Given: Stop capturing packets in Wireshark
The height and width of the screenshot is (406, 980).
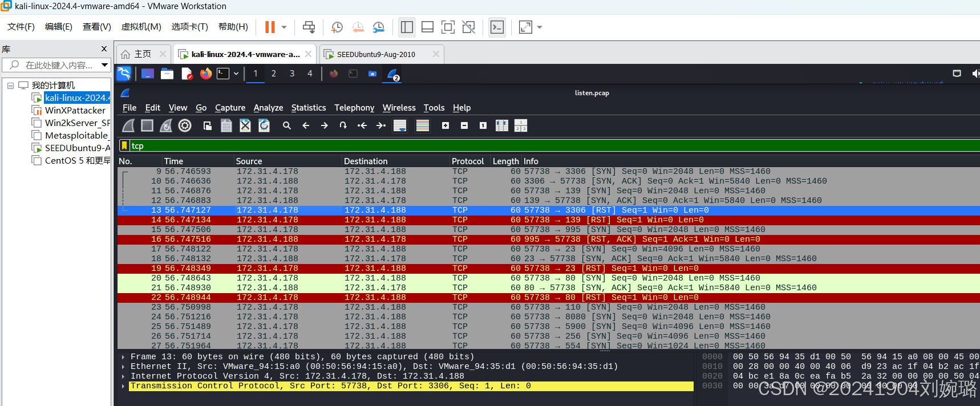Looking at the screenshot, I should [147, 125].
